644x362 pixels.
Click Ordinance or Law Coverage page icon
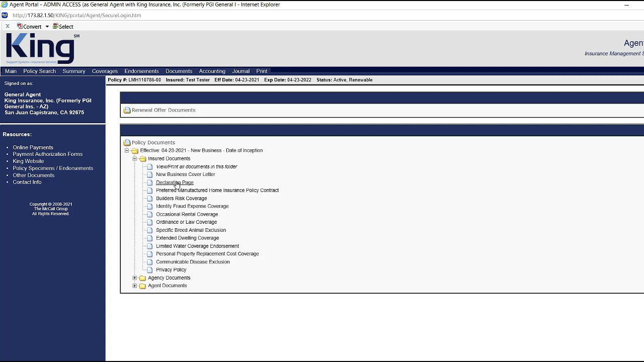pyautogui.click(x=150, y=222)
